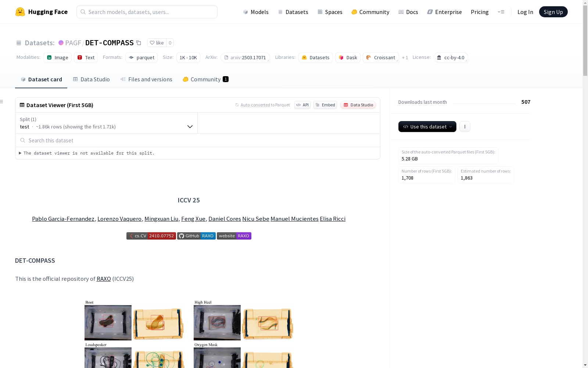Open Lorenzo Vaquero author link
This screenshot has width=588, height=368.
[x=119, y=219]
